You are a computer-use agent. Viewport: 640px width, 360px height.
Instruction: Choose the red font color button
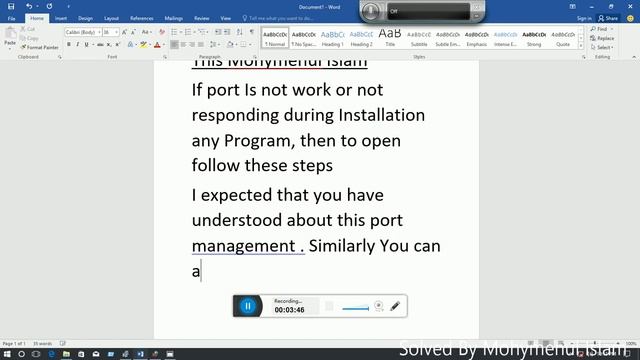coord(157,44)
